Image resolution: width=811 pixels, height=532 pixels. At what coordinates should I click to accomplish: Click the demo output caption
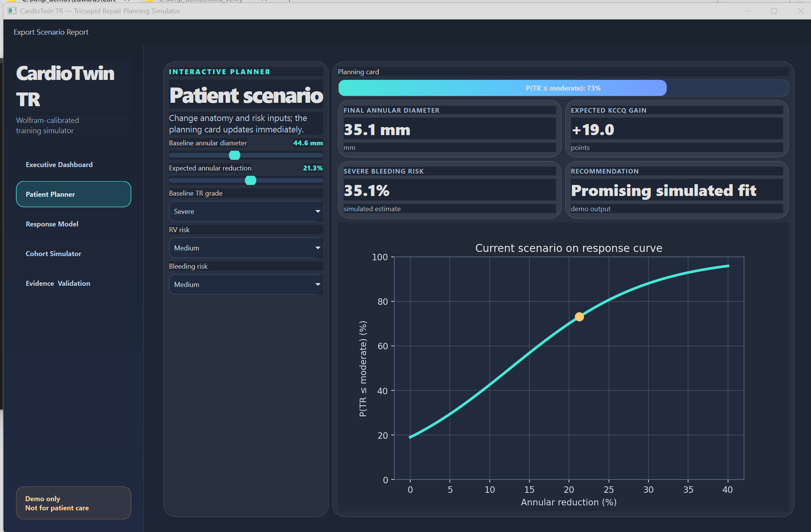[x=591, y=209]
